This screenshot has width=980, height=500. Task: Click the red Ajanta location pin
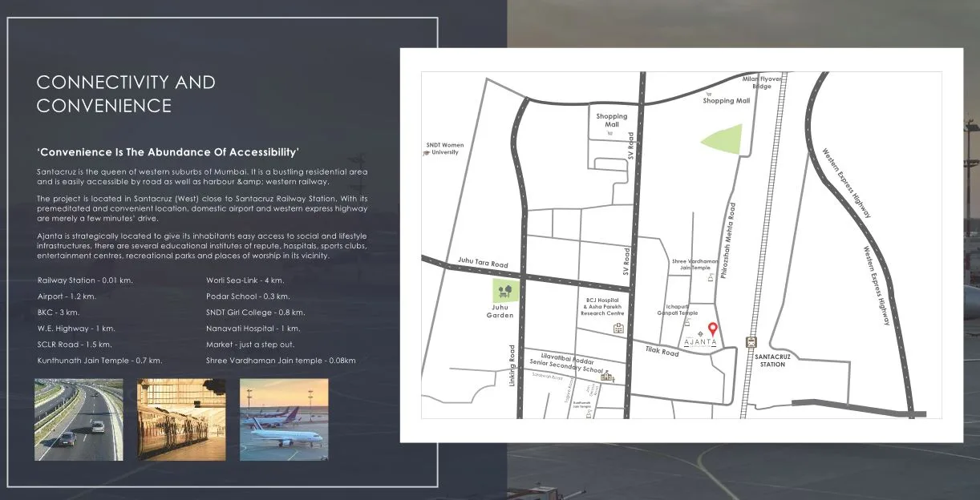(712, 329)
